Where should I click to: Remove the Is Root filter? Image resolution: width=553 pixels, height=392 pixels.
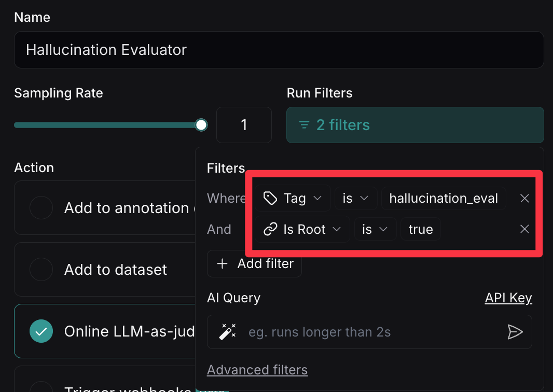524,229
